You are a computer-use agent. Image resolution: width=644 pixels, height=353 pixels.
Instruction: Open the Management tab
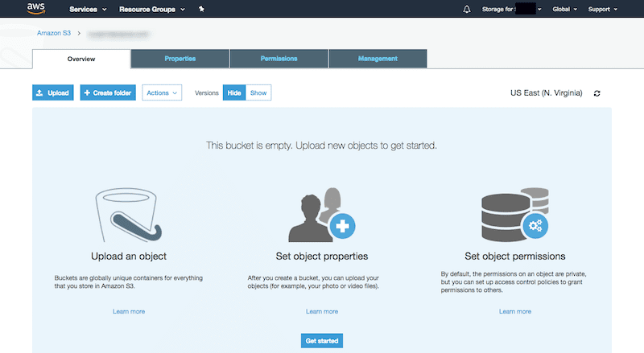pos(378,59)
